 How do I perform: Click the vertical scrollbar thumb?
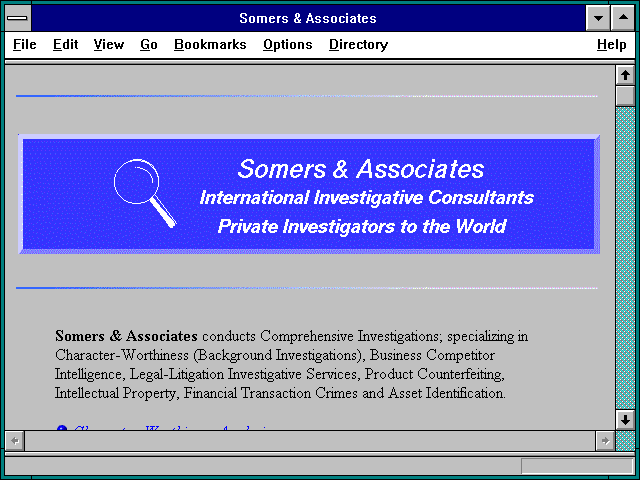click(625, 96)
